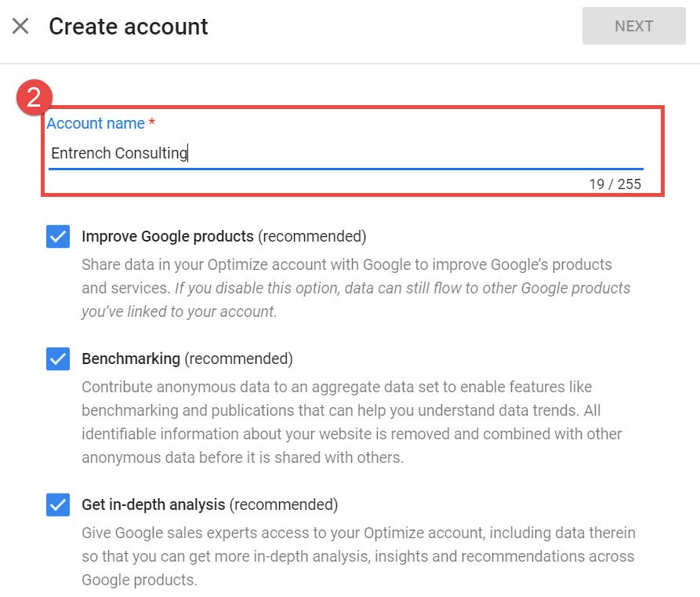
Task: Click (recommended) next to Benchmarking
Action: (x=238, y=359)
